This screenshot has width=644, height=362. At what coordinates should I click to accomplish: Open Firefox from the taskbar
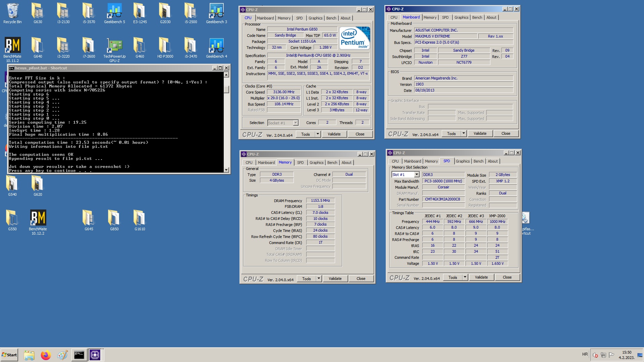[46, 355]
